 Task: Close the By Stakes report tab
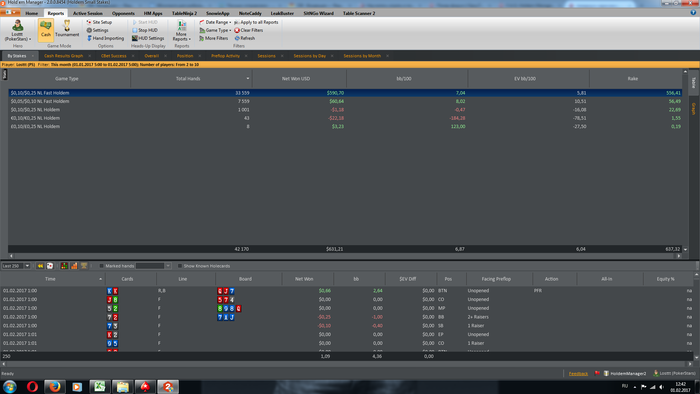coord(33,56)
